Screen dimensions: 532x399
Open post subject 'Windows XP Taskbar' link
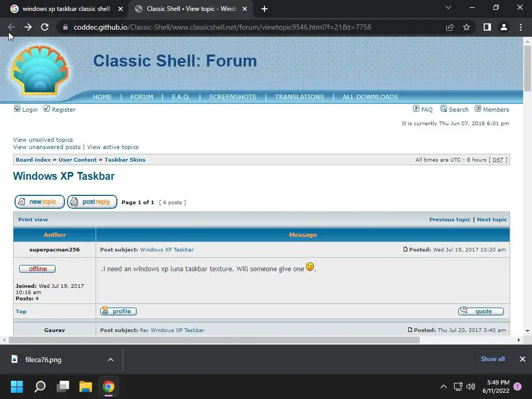pos(167,250)
